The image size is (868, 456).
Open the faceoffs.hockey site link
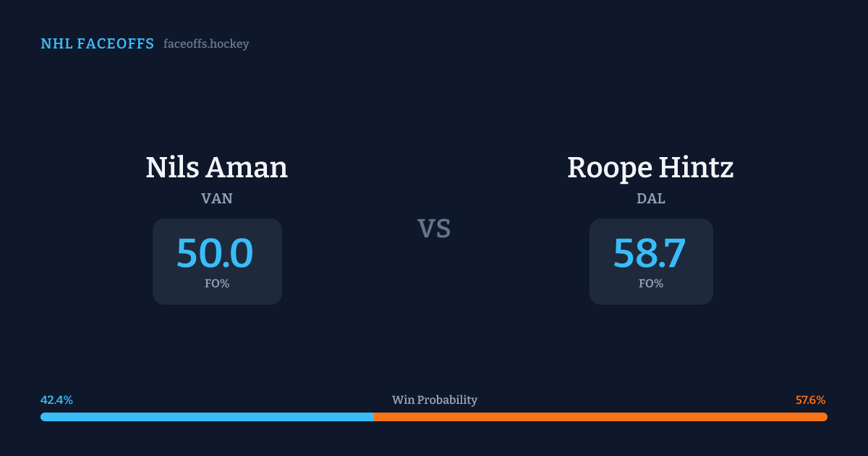point(206,44)
